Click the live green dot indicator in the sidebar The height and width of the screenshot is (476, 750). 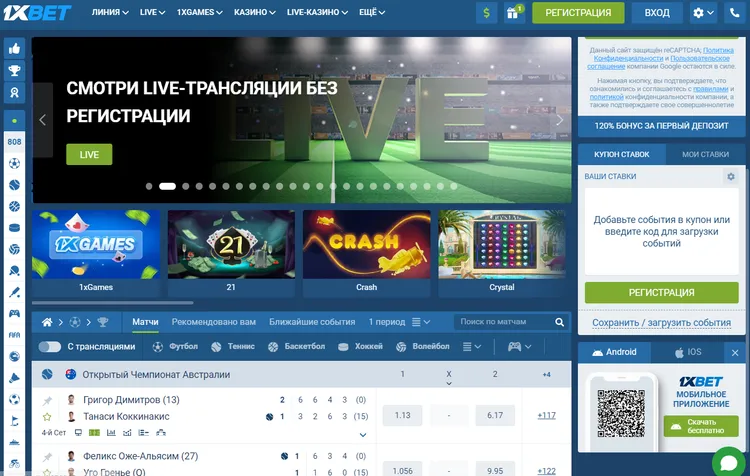coord(14,121)
